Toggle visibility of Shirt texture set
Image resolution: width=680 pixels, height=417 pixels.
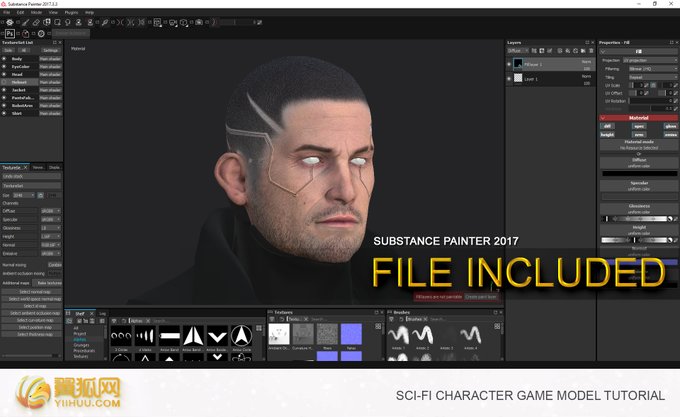(x=4, y=113)
